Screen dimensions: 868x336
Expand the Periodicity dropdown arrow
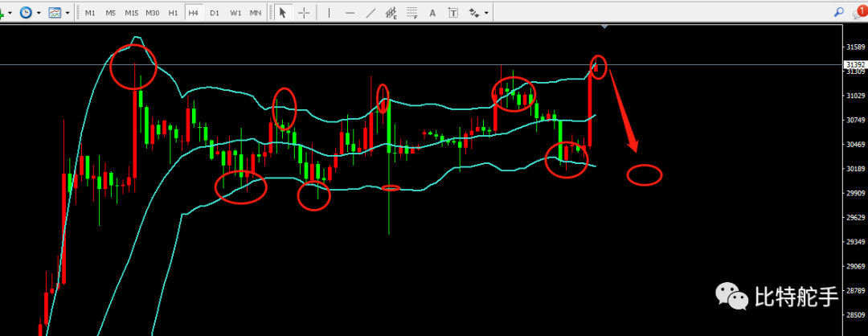(x=39, y=12)
